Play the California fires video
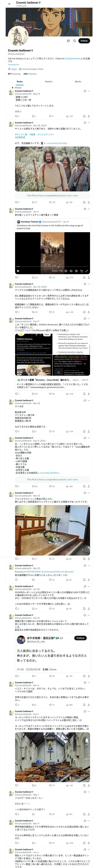The height and width of the screenshot is (868, 98). tap(18, 271)
